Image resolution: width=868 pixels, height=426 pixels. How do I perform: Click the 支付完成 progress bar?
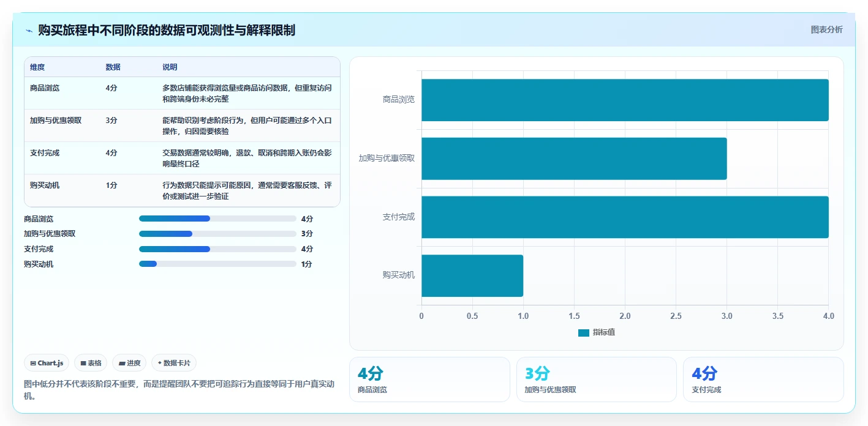[x=217, y=249]
